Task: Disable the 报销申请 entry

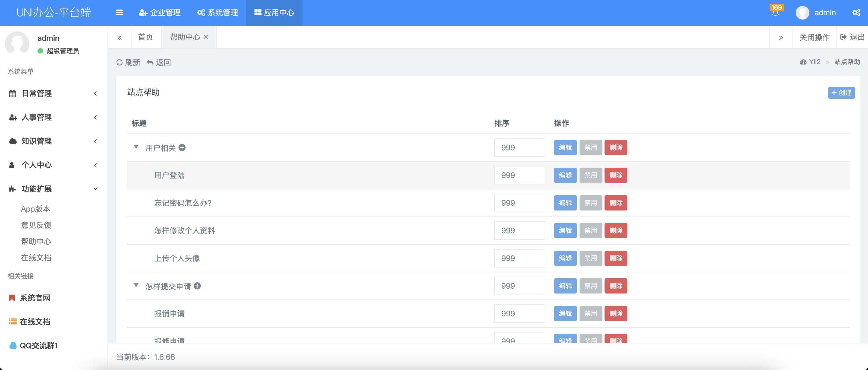Action: [x=590, y=314]
